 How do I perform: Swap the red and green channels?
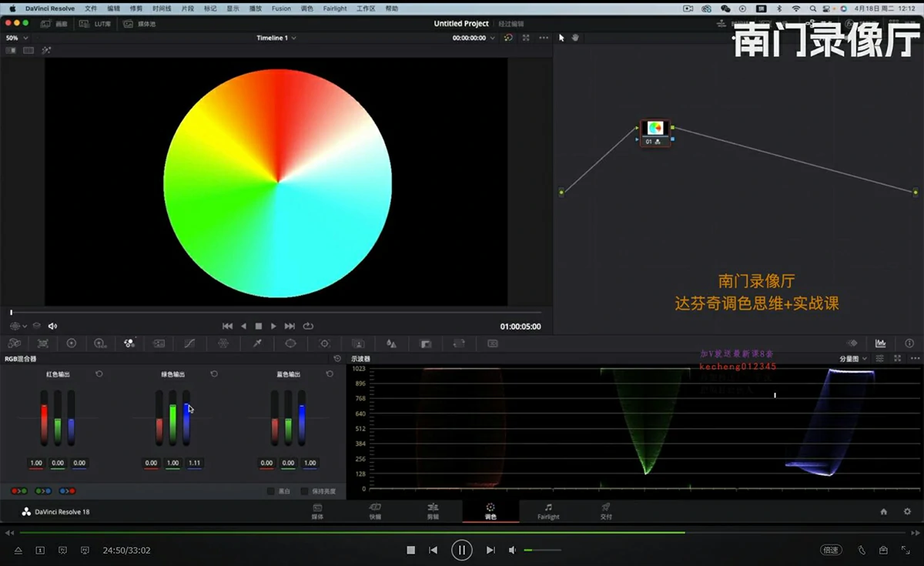19,491
